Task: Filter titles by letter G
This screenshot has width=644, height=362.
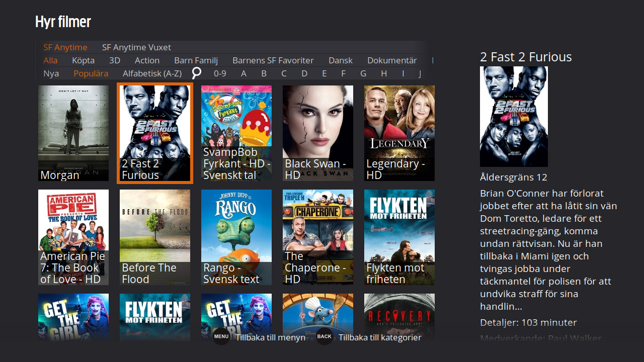Action: pos(363,73)
